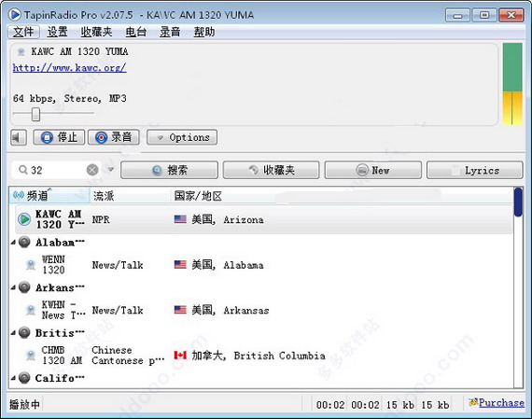Click 美国, Alabama country cell
Screen dimensions: 532x419
228,265
